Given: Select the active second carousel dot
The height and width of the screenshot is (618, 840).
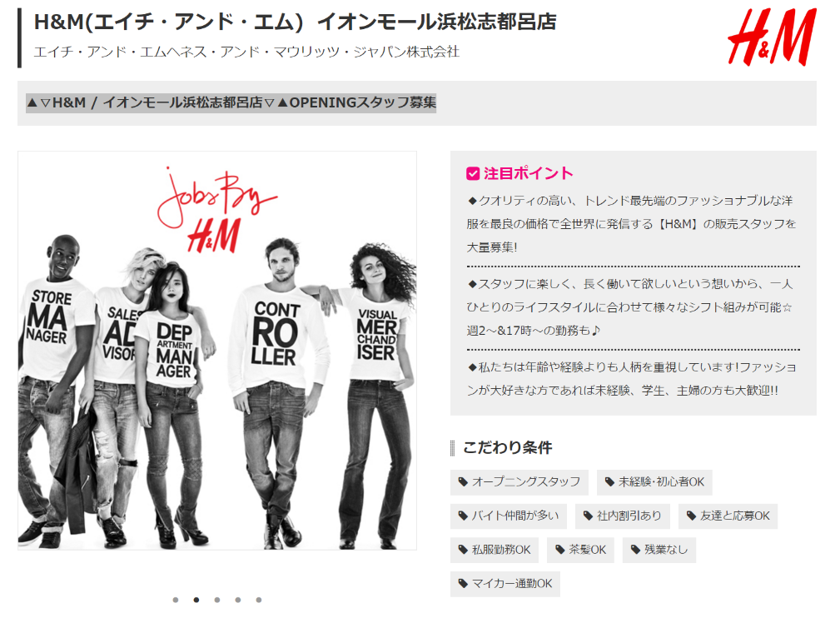Looking at the screenshot, I should tap(196, 600).
